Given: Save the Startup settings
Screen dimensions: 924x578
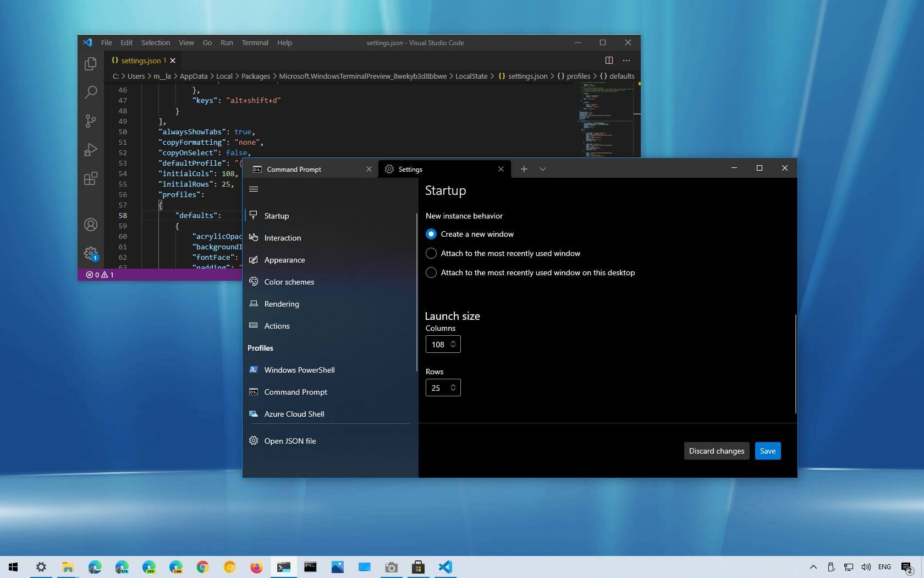Looking at the screenshot, I should pyautogui.click(x=767, y=450).
